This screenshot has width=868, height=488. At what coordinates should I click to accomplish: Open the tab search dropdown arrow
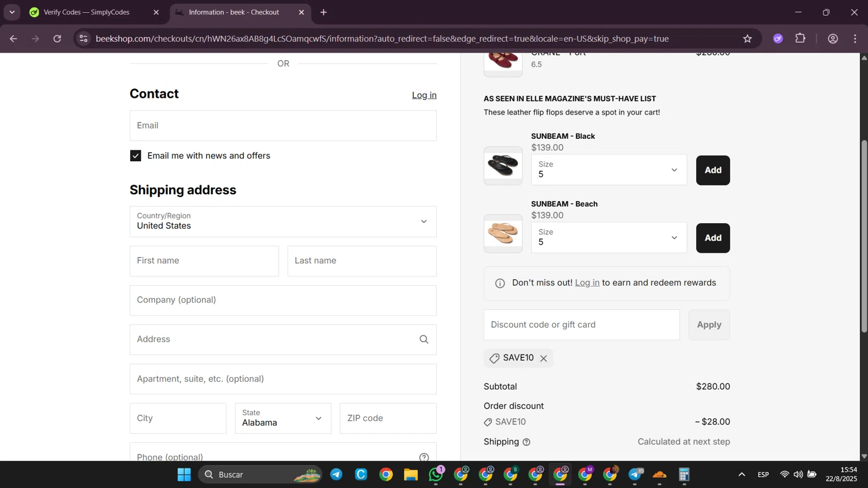click(12, 12)
